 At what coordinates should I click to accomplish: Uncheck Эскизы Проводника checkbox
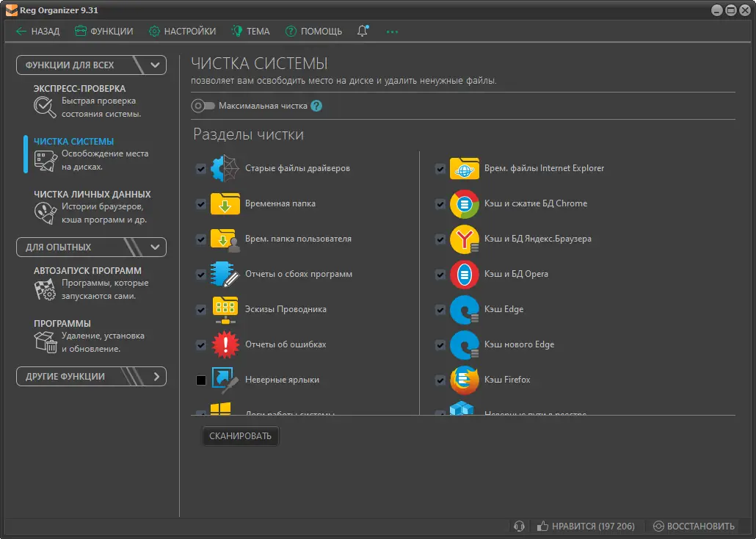point(201,310)
